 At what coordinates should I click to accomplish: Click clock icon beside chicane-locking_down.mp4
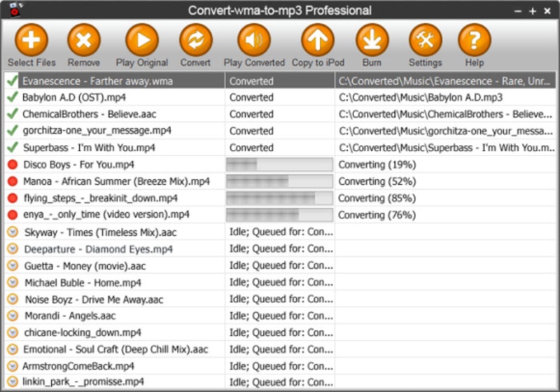coord(13,332)
